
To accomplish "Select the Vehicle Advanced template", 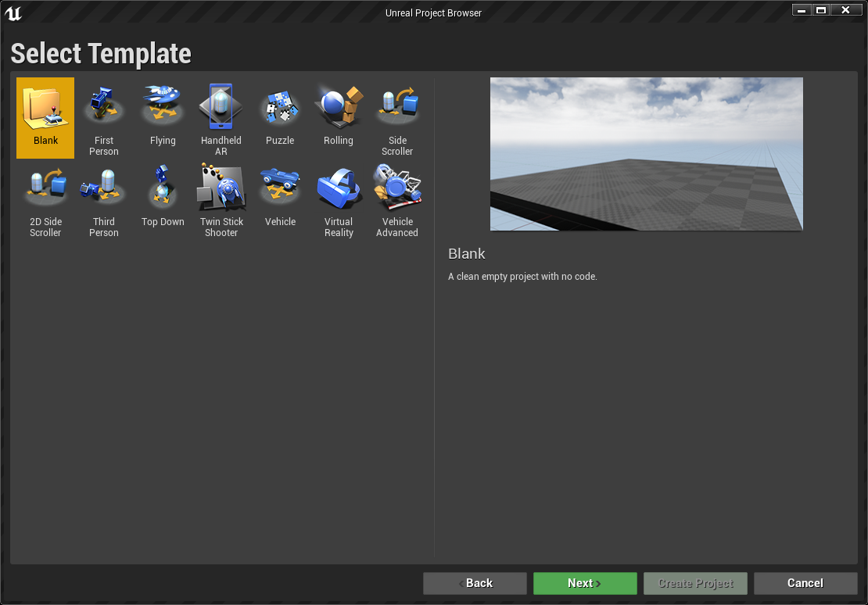I will click(397, 199).
